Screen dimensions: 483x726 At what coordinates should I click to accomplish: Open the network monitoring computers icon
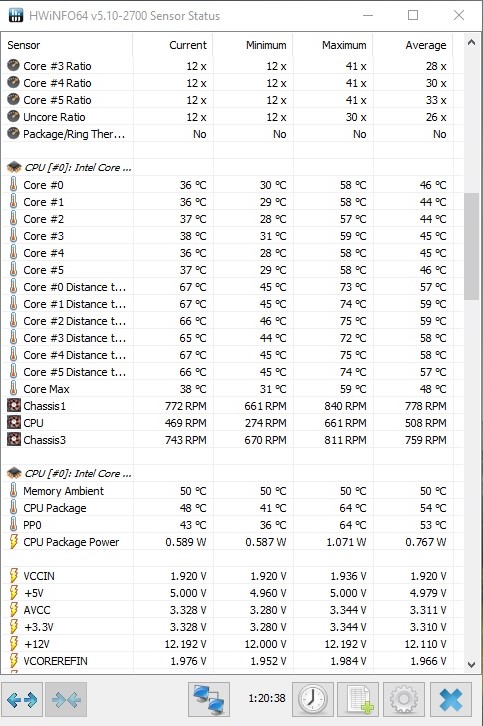click(x=208, y=700)
